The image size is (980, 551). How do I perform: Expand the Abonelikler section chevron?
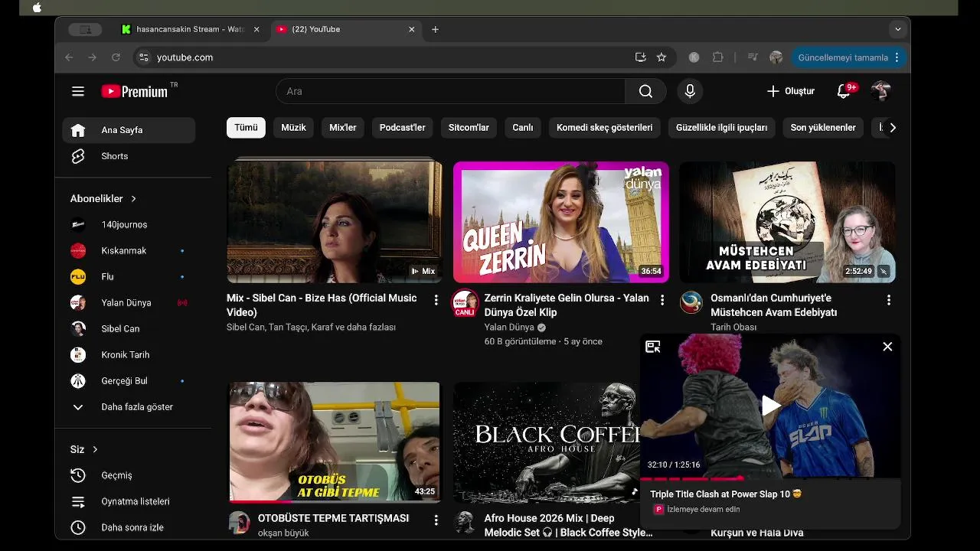point(133,198)
